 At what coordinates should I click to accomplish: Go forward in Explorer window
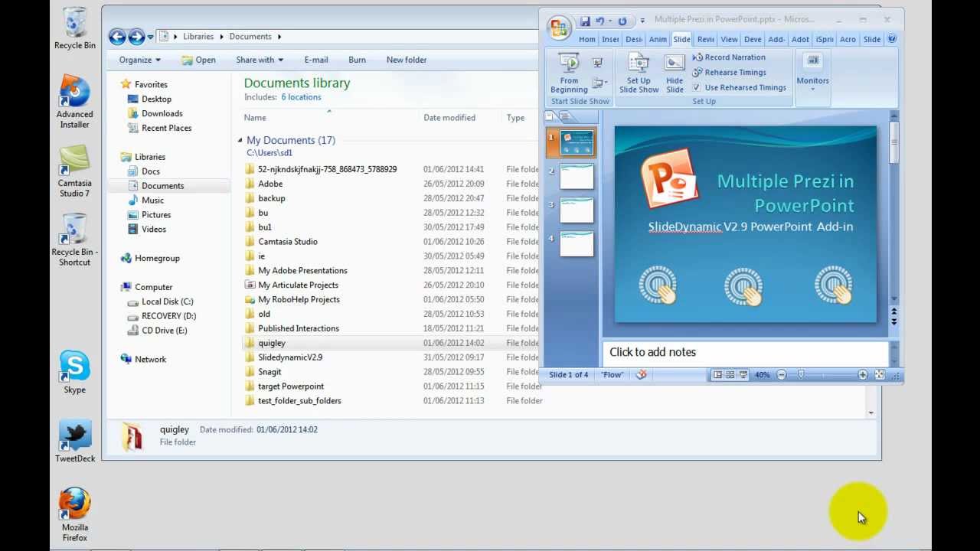click(x=136, y=36)
